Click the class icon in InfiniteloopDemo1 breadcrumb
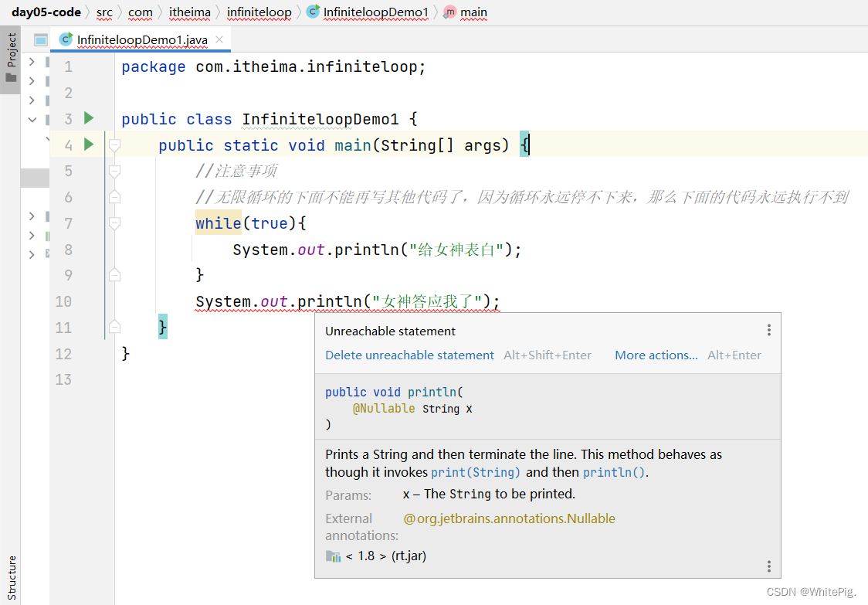868x605 pixels. coord(313,12)
